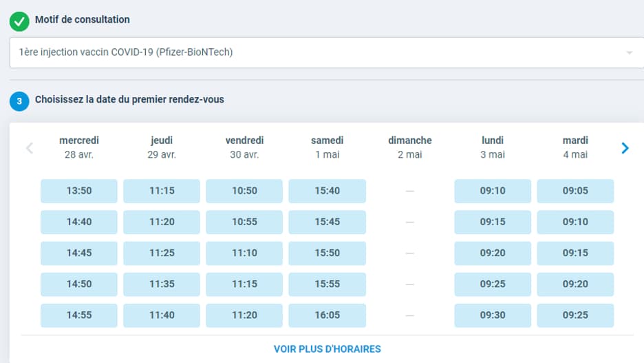Viewport: 644px width, 363px height.
Task: Book 09:20 slot on mardi 4 mai
Action: pos(575,284)
